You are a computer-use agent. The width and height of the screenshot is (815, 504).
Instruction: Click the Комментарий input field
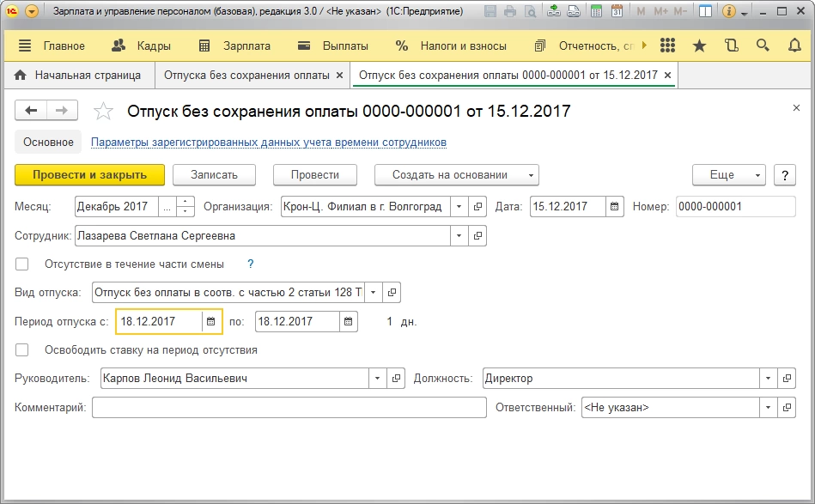(289, 407)
